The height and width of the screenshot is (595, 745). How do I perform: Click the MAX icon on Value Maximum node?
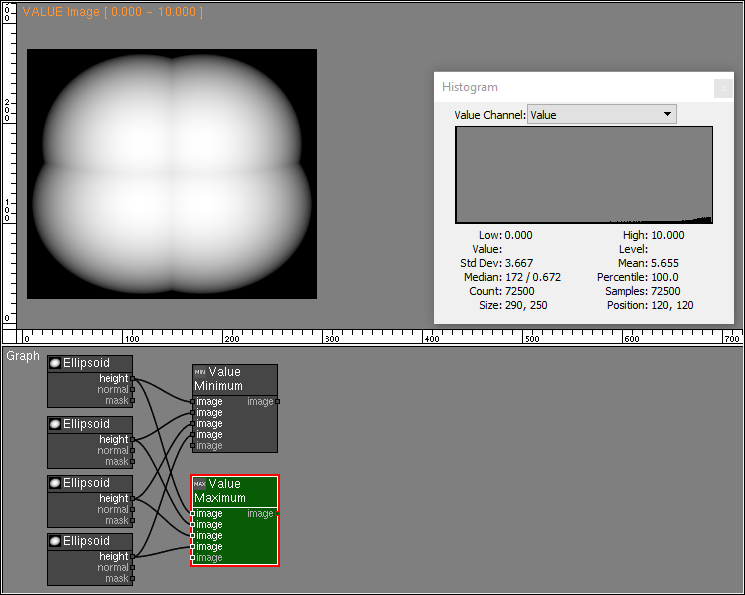(x=199, y=484)
